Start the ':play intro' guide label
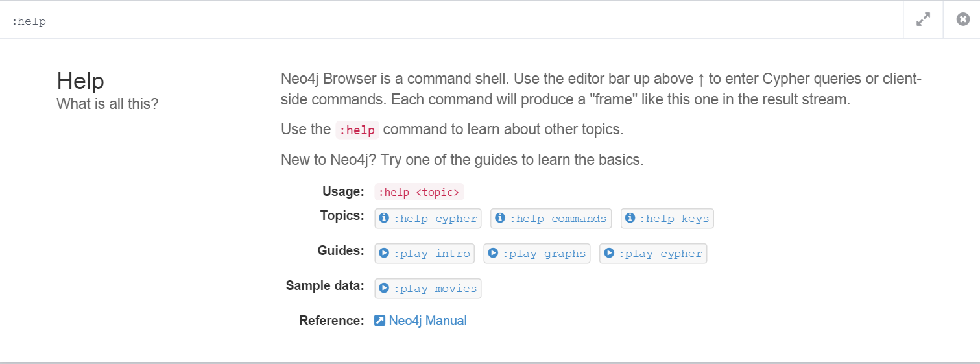The image size is (980, 364). tap(432, 254)
